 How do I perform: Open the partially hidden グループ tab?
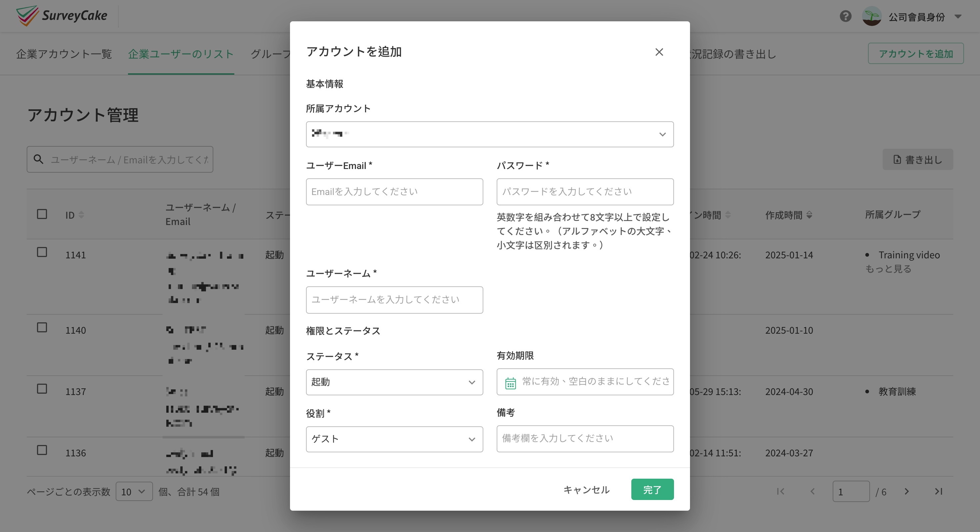(270, 54)
